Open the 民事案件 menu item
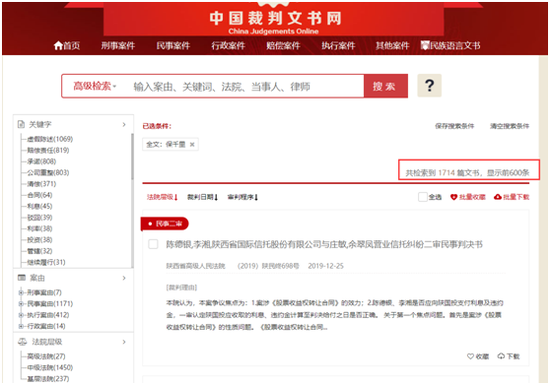Viewport: 550px width, 385px height. click(x=173, y=46)
